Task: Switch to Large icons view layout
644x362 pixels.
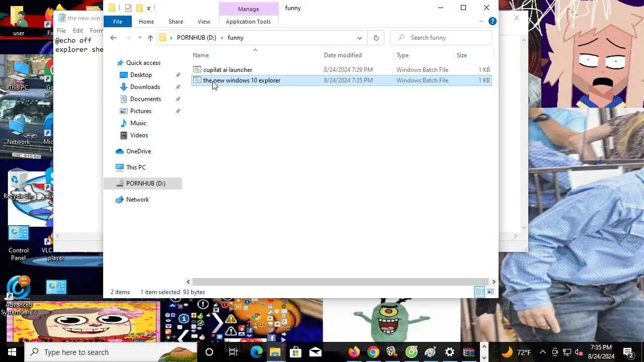Action: 491,292
